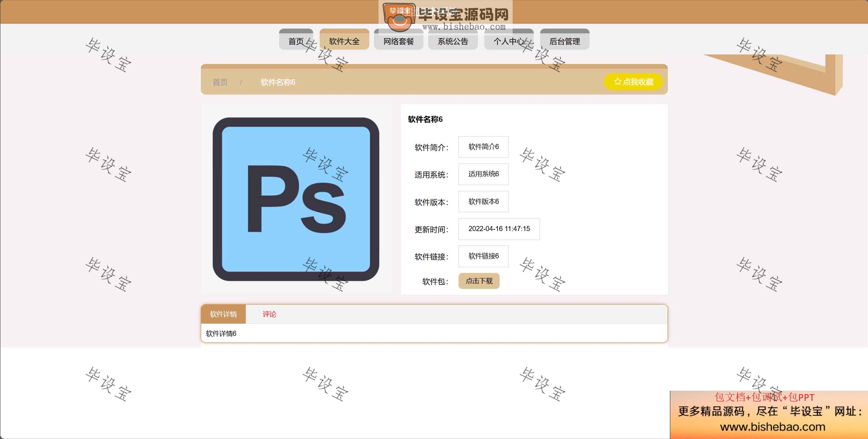
Task: Click the 软件包: label
Action: [x=435, y=281]
